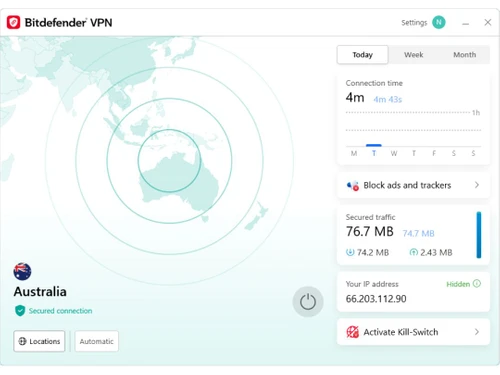This screenshot has width=500, height=375.
Task: Click the IP address 66.203.112.90
Action: [376, 299]
